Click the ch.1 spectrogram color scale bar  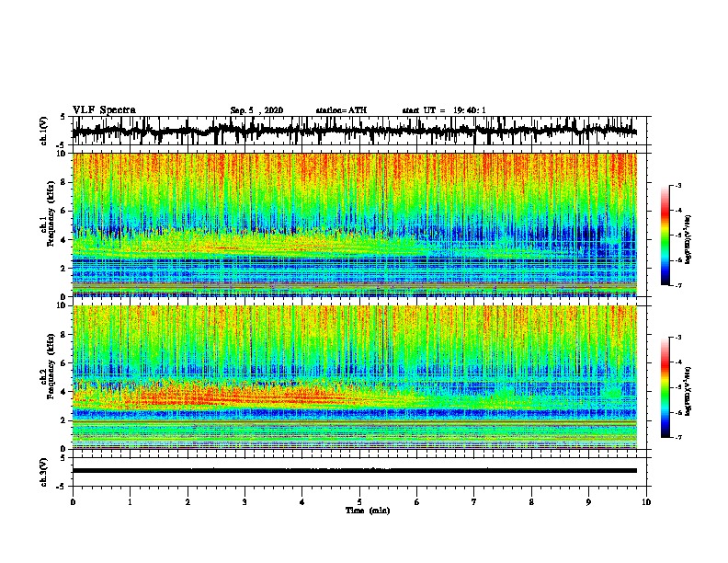pyautogui.click(x=665, y=236)
